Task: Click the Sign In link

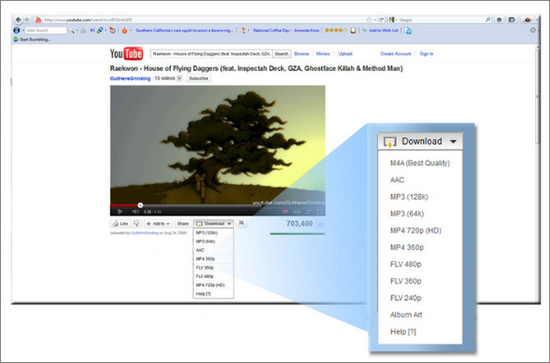Action: click(427, 54)
